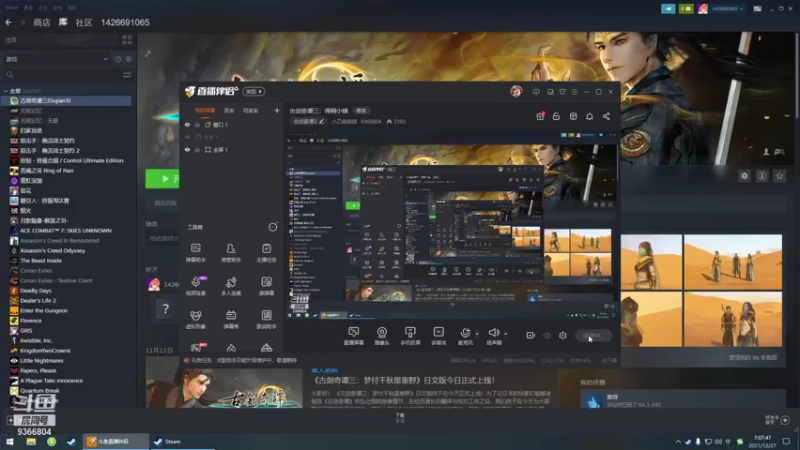Add a 直播屏幕 capture source

click(354, 336)
